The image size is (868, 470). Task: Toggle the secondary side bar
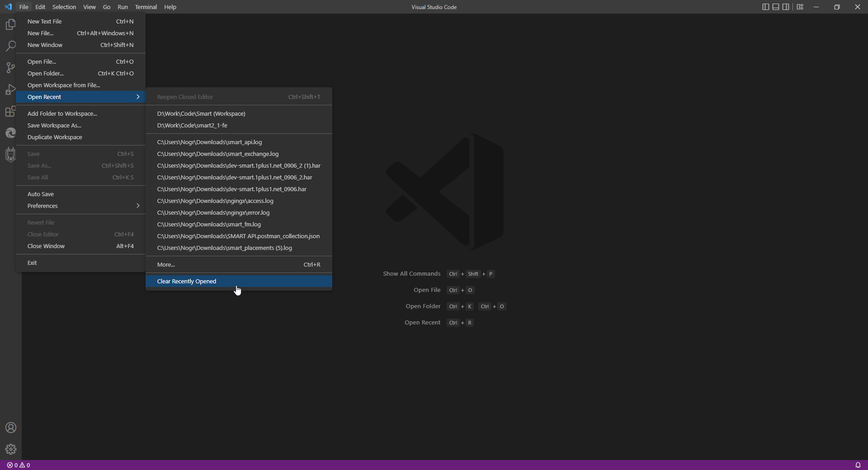[786, 7]
